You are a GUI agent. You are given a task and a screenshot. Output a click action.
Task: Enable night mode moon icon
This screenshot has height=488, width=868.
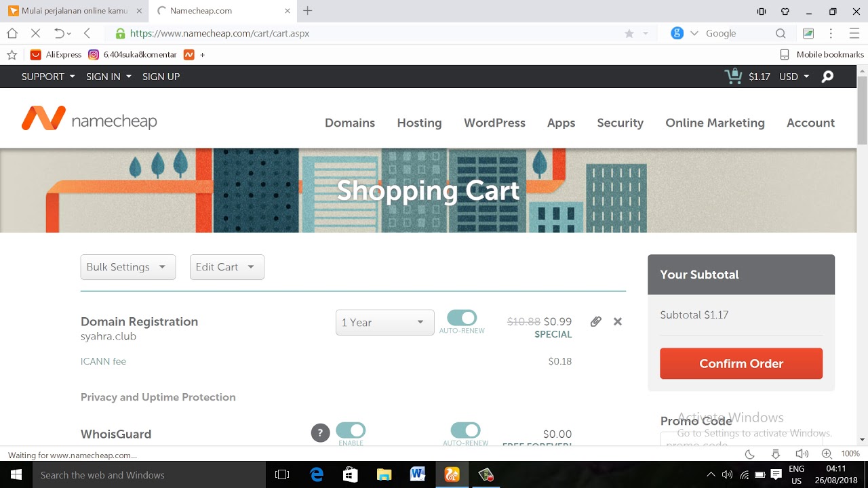coord(750,453)
